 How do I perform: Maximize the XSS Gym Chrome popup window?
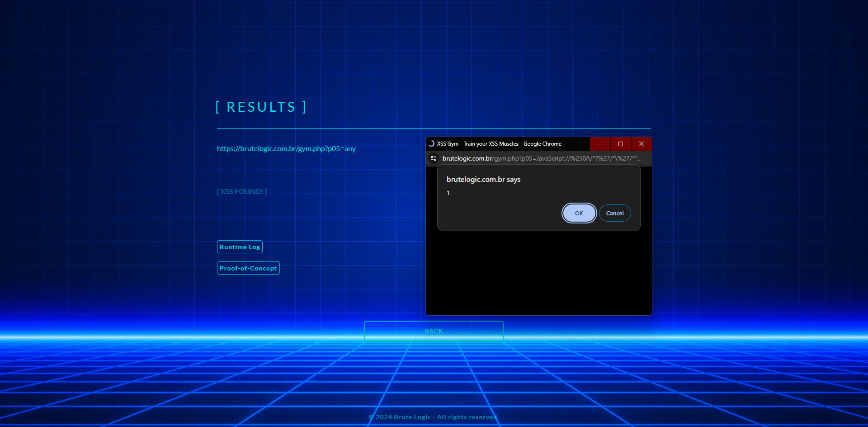tap(621, 144)
